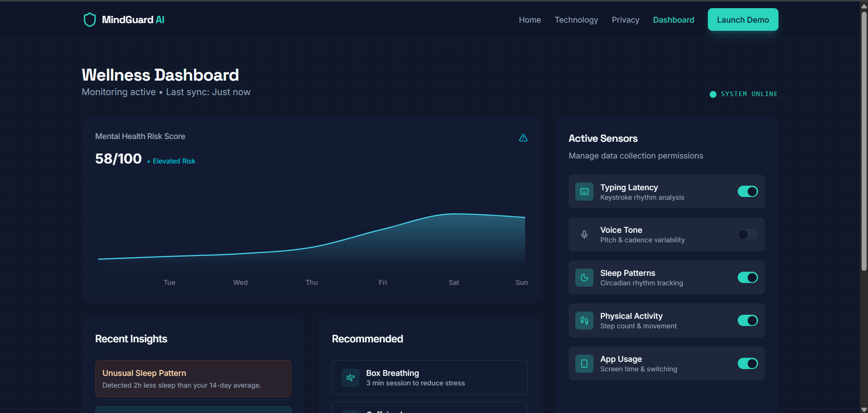Click the wind icon beside Box Breathing
This screenshot has width=868, height=413.
pyautogui.click(x=350, y=378)
